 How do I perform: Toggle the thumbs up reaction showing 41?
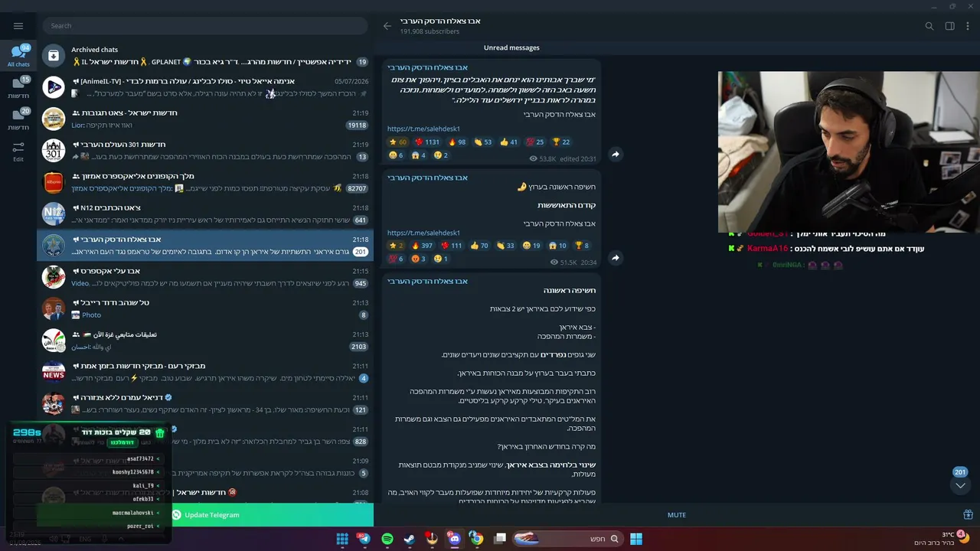[x=508, y=142]
